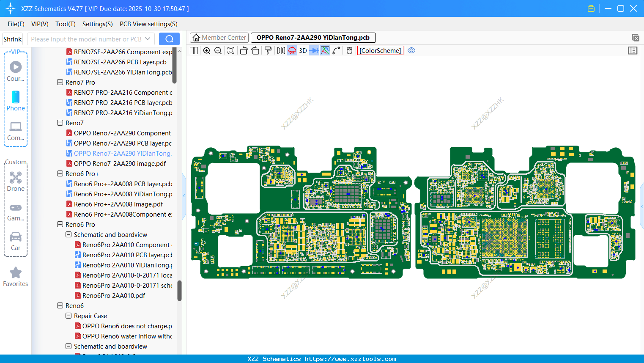Toggle the diode mode button
Viewport: 644px width, 363px height.
pos(314,50)
